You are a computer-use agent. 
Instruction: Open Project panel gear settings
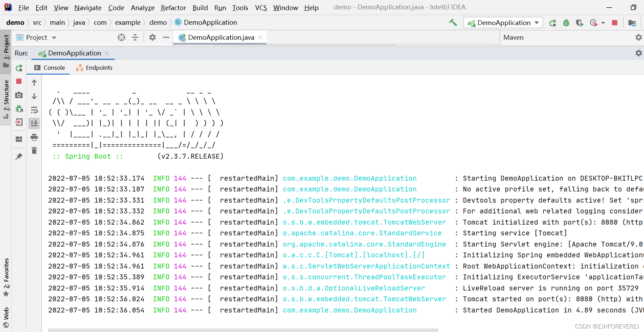(x=153, y=37)
